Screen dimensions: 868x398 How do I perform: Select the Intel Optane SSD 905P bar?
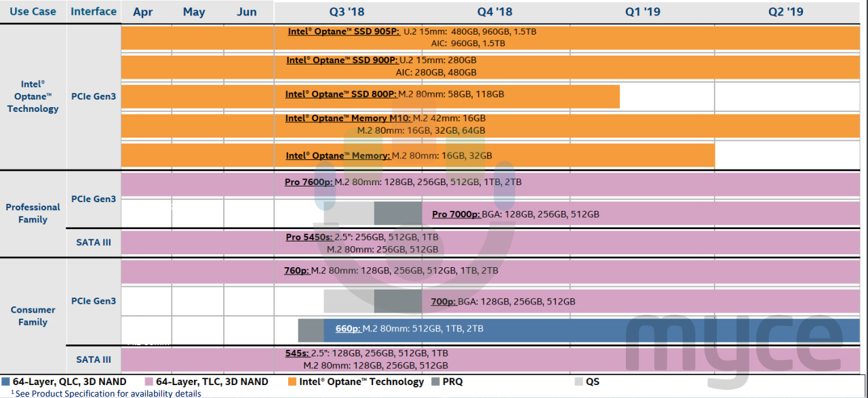(x=475, y=36)
